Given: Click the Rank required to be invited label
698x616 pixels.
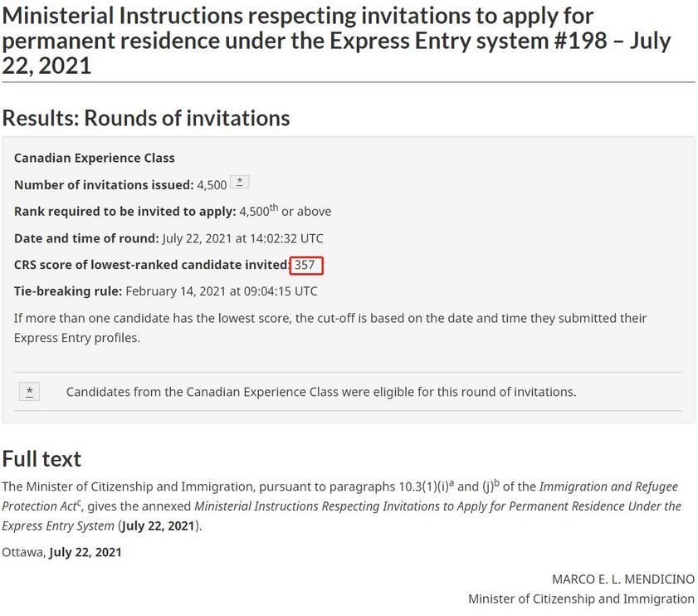Looking at the screenshot, I should pyautogui.click(x=125, y=212).
